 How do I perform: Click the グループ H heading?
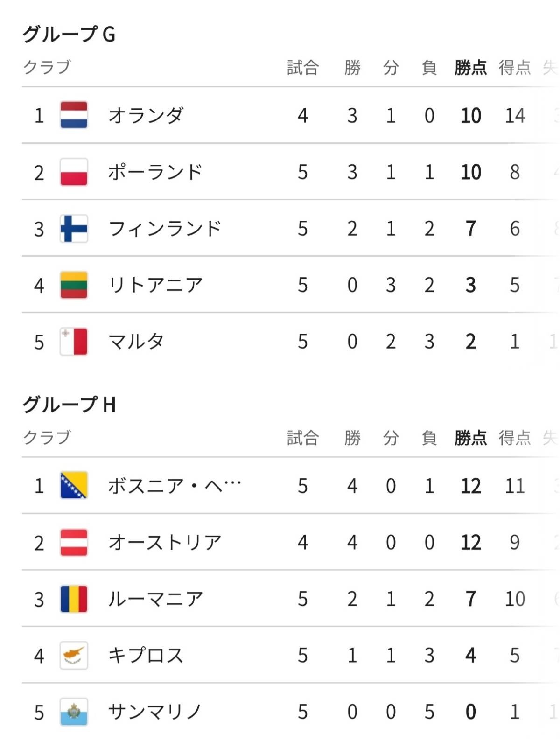click(69, 405)
